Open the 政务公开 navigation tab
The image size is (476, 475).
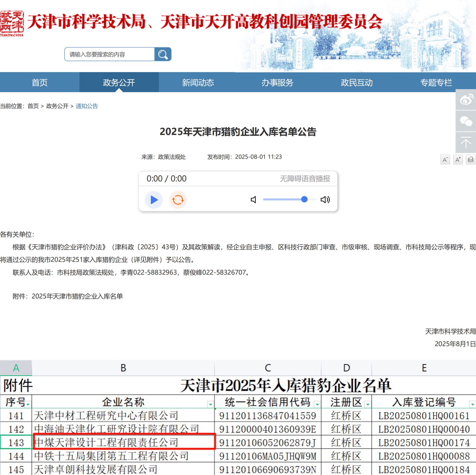click(119, 82)
